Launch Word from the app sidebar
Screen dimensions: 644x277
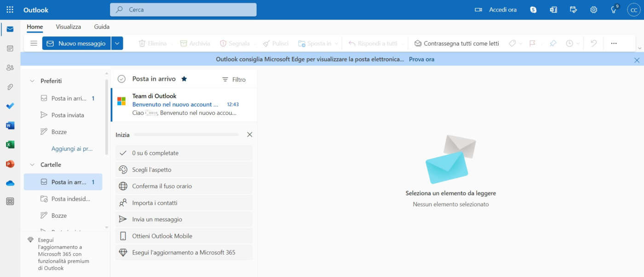click(x=10, y=125)
